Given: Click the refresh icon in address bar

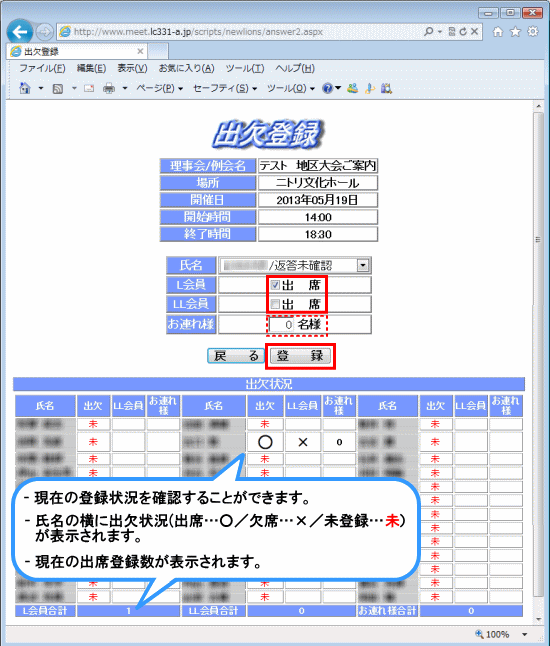Looking at the screenshot, I should pos(463,32).
